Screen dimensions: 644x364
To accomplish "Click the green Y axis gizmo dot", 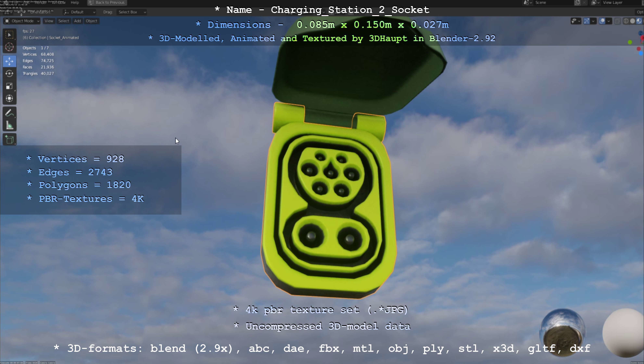I will tap(630, 42).
